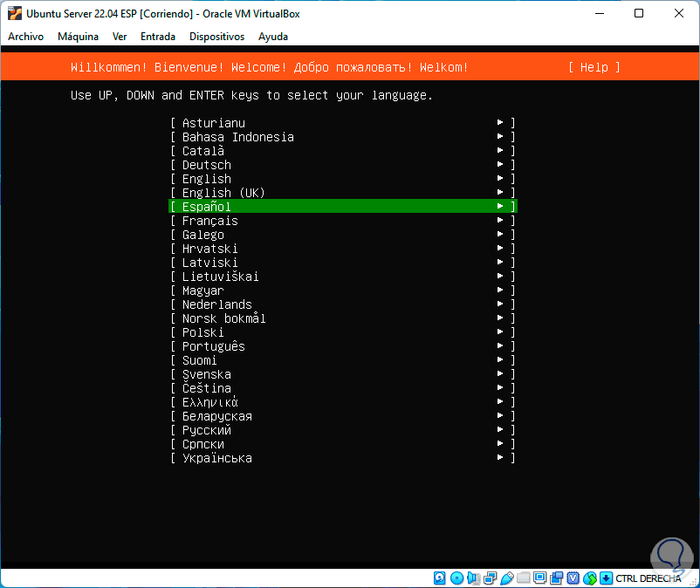This screenshot has height=588, width=700.
Task: Select the Українська language row
Action: pos(343,458)
